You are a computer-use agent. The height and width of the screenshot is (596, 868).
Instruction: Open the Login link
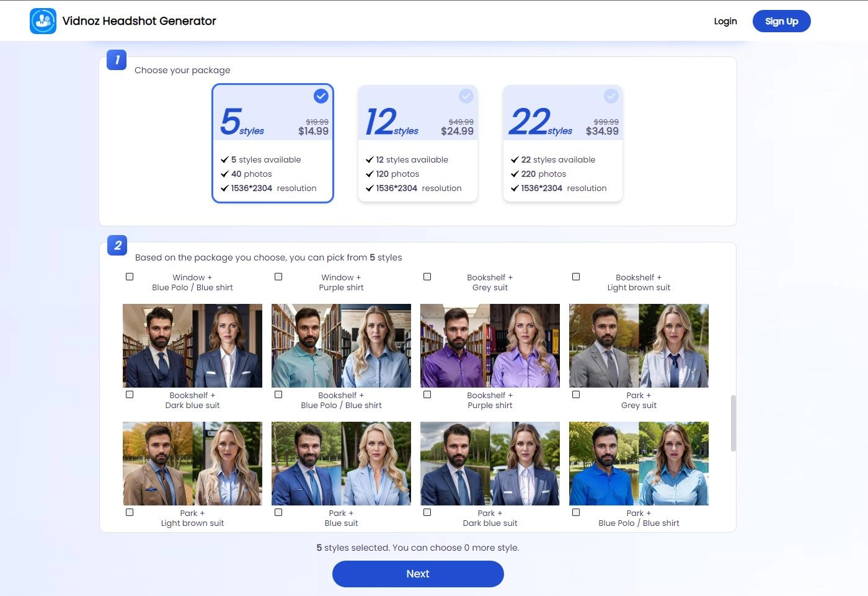[x=725, y=21]
